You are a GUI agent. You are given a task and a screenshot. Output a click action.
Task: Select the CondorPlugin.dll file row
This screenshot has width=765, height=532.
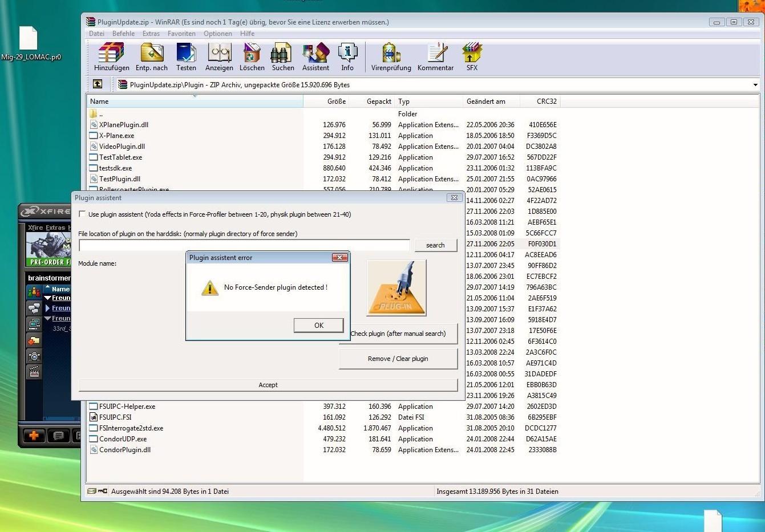tap(323, 450)
